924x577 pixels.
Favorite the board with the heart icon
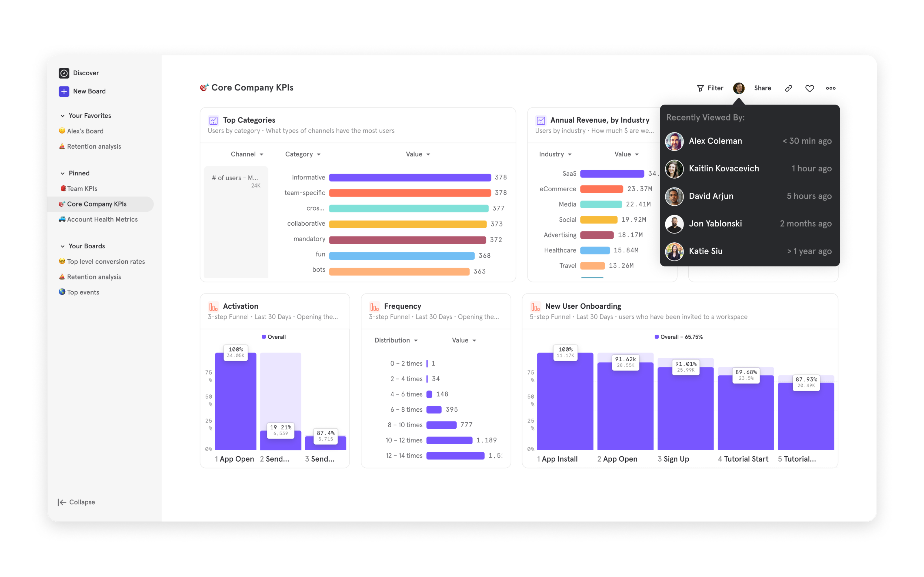(x=809, y=88)
